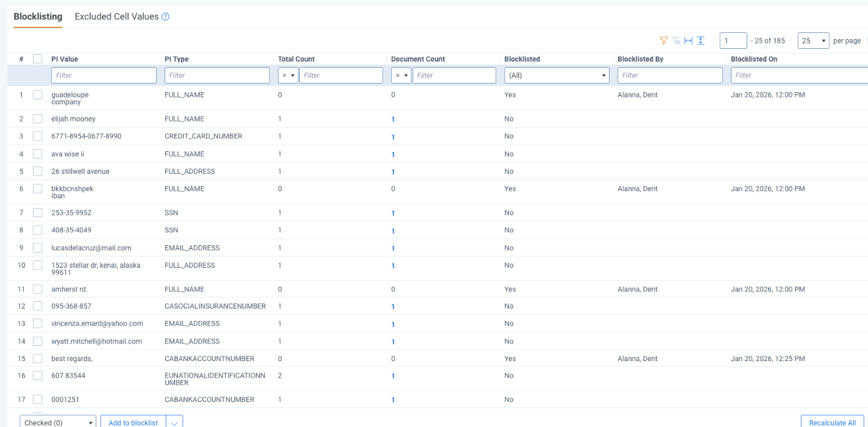The width and height of the screenshot is (868, 427).
Task: Select the 6771-8954-0677-8990 row checkbox
Action: coord(38,136)
